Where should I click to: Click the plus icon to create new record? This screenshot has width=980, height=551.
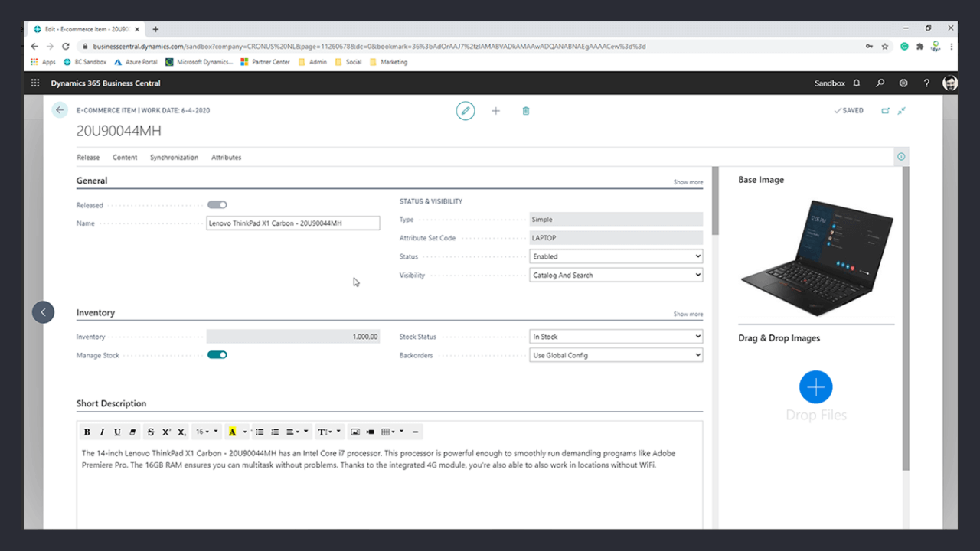click(x=495, y=111)
